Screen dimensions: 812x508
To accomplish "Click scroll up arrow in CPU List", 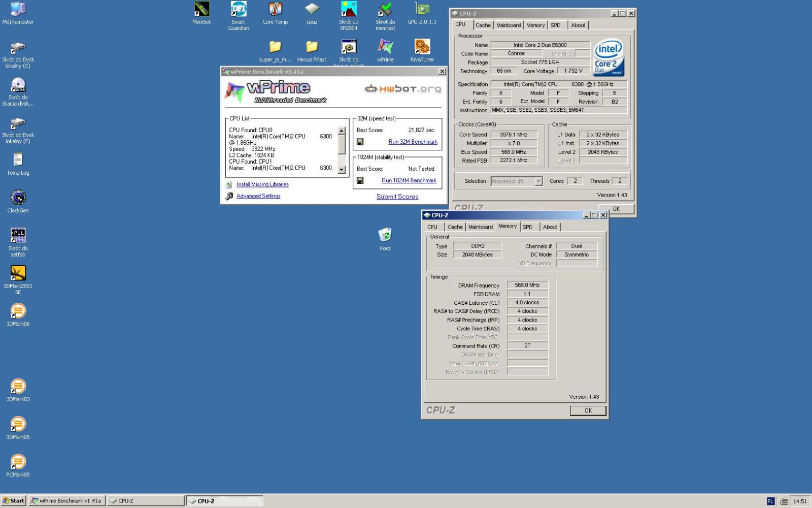I will [342, 131].
